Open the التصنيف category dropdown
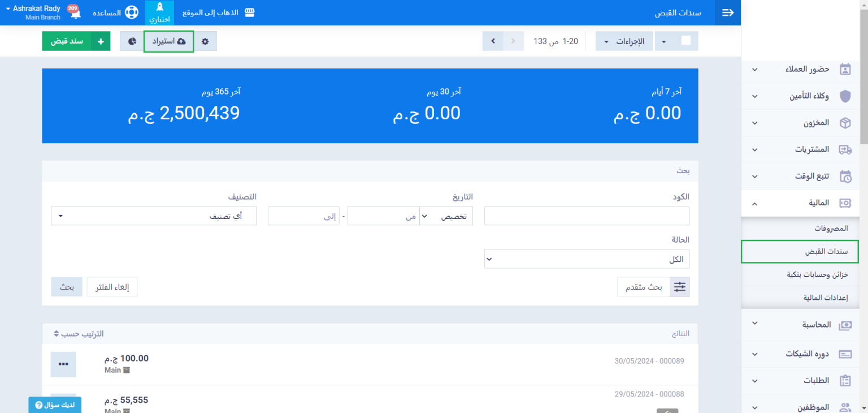868x413 pixels. (154, 216)
